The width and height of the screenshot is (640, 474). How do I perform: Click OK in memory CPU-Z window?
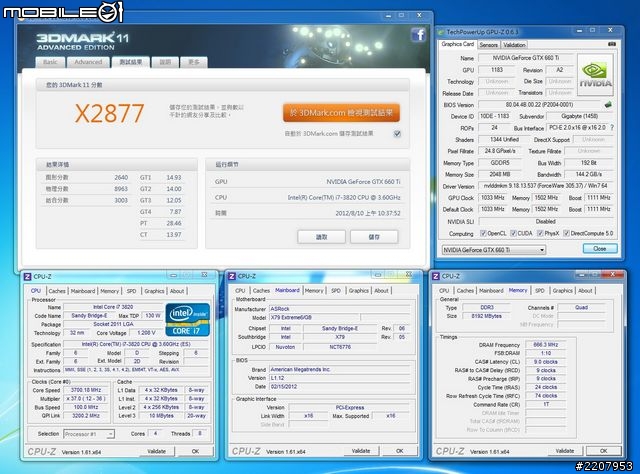point(604,451)
